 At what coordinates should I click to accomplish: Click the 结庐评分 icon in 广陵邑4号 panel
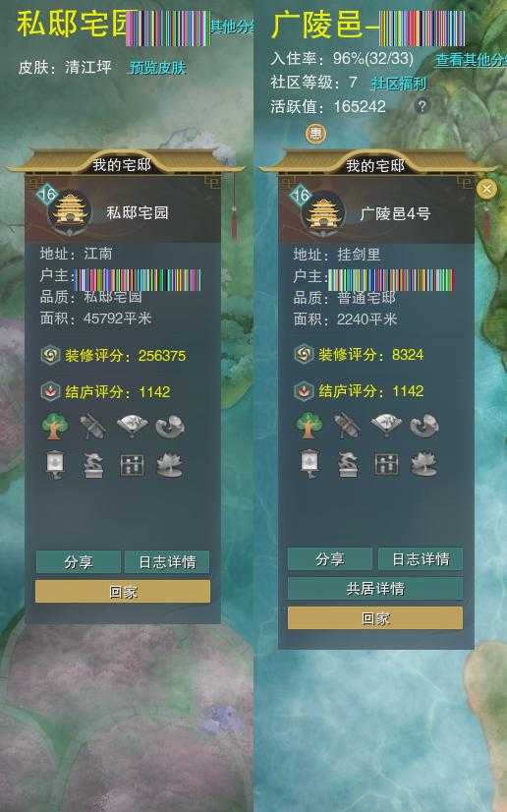[304, 391]
